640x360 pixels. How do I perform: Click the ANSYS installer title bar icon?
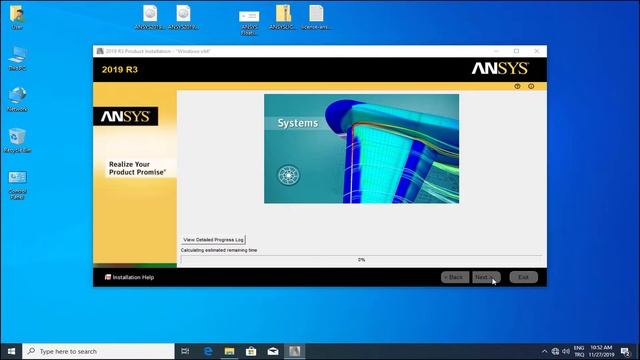point(100,51)
